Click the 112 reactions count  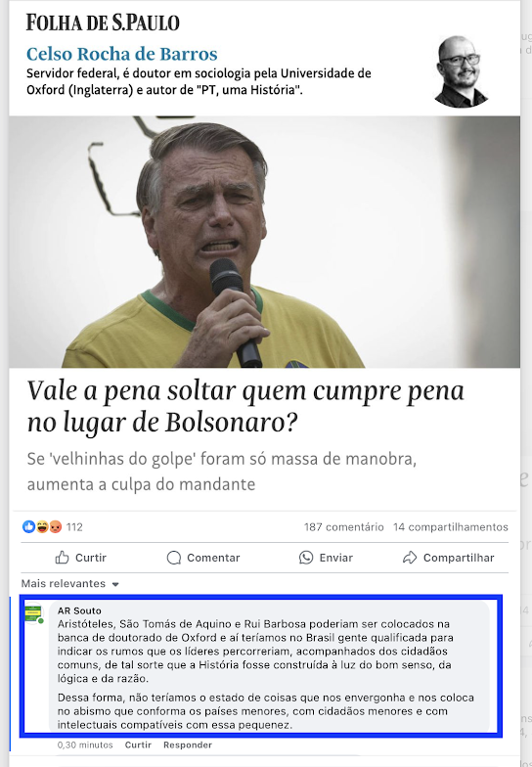pyautogui.click(x=74, y=526)
